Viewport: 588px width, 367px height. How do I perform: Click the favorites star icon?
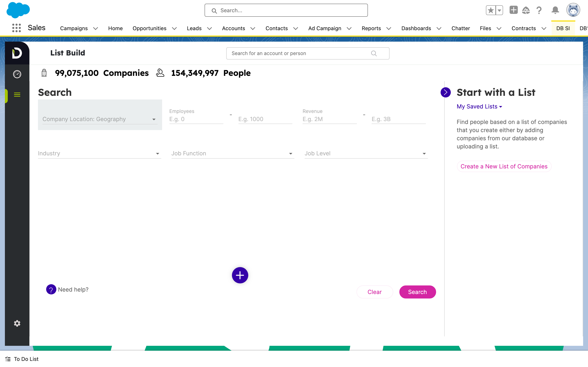coord(491,10)
